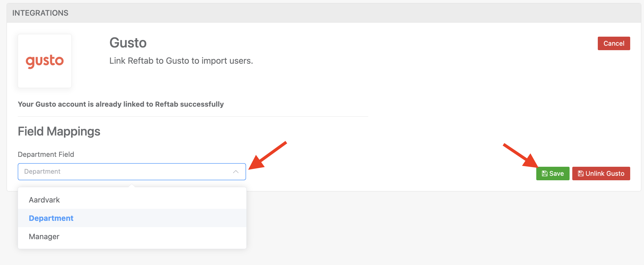Viewport: 644px width, 265px height.
Task: Click the Unlink Gusto button
Action: [601, 174]
